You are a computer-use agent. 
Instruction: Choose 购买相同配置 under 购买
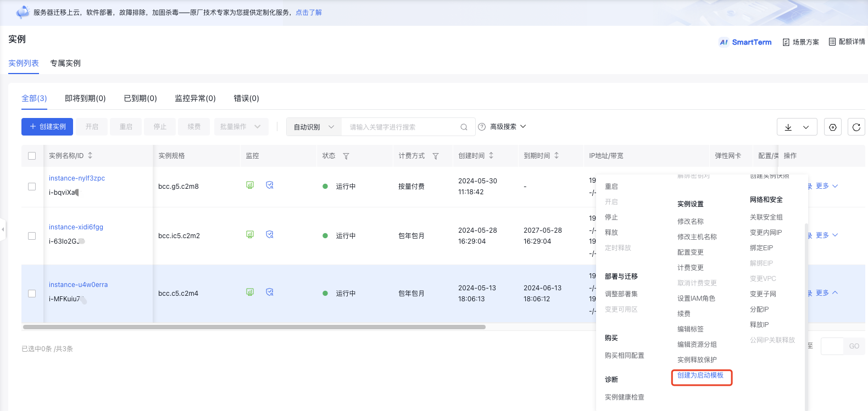(625, 356)
